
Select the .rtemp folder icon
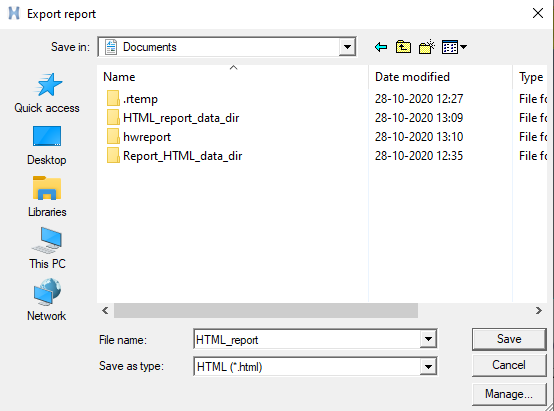point(113,98)
